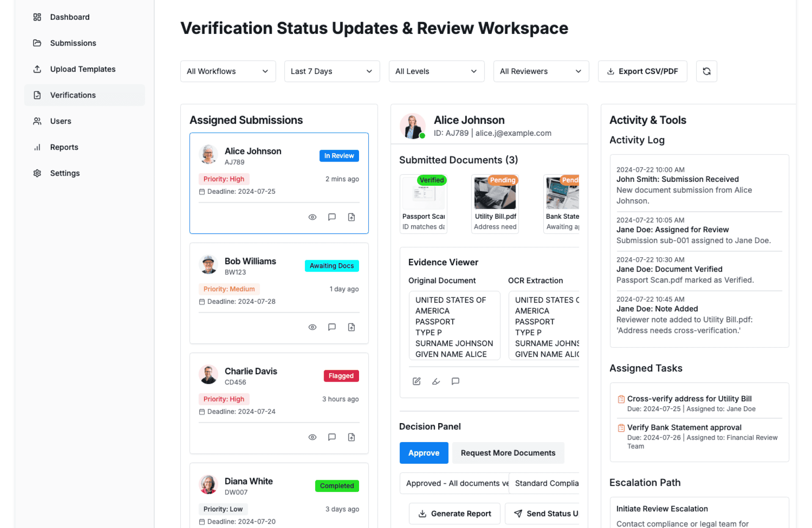Screen dimensions: 812x528
Task: Toggle eye view icon on Alice Johnson card
Action: [x=312, y=217]
